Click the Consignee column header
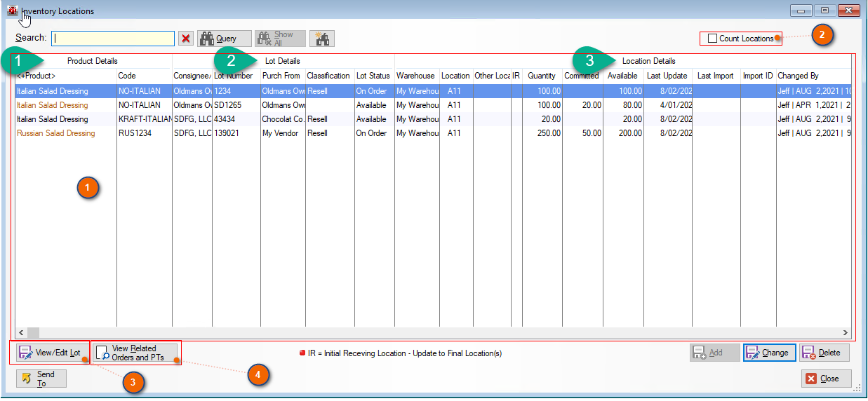868x401 pixels. tap(192, 76)
